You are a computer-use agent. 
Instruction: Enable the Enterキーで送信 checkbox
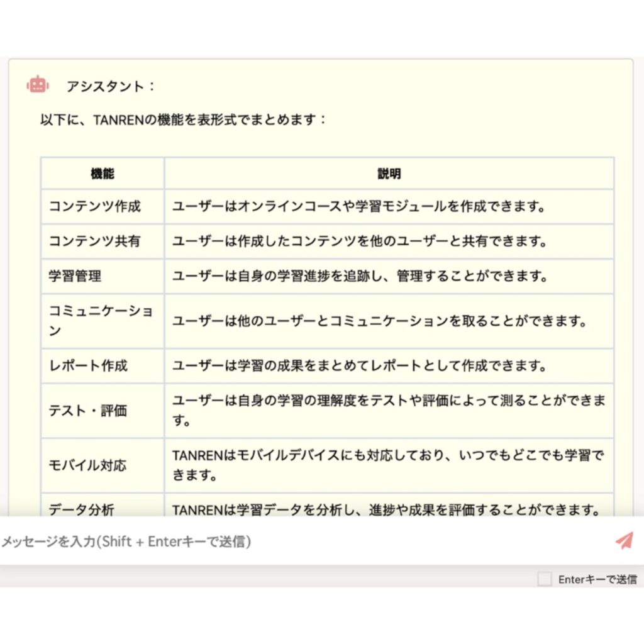point(545,579)
